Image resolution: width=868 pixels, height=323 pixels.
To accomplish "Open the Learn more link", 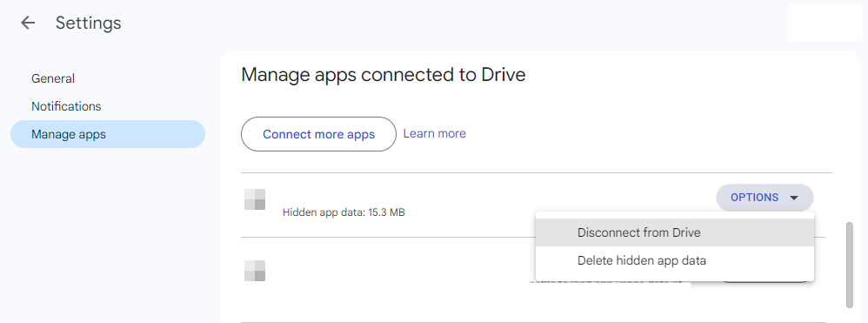I will (x=435, y=133).
